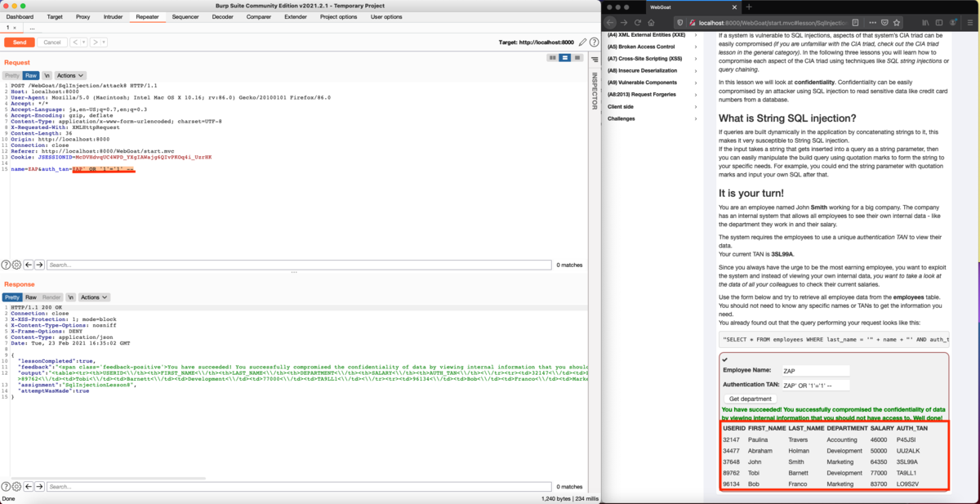Click Firefox back button

[612, 23]
